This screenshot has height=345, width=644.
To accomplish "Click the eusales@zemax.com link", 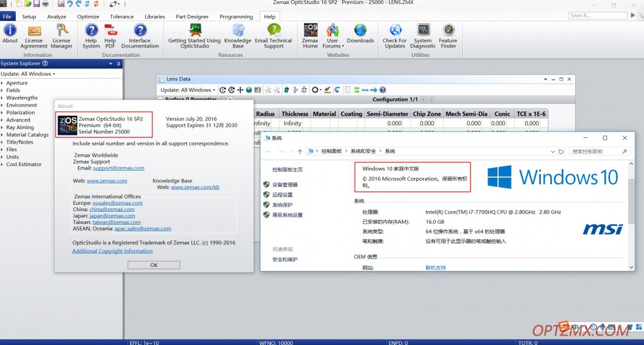I will [x=117, y=203].
